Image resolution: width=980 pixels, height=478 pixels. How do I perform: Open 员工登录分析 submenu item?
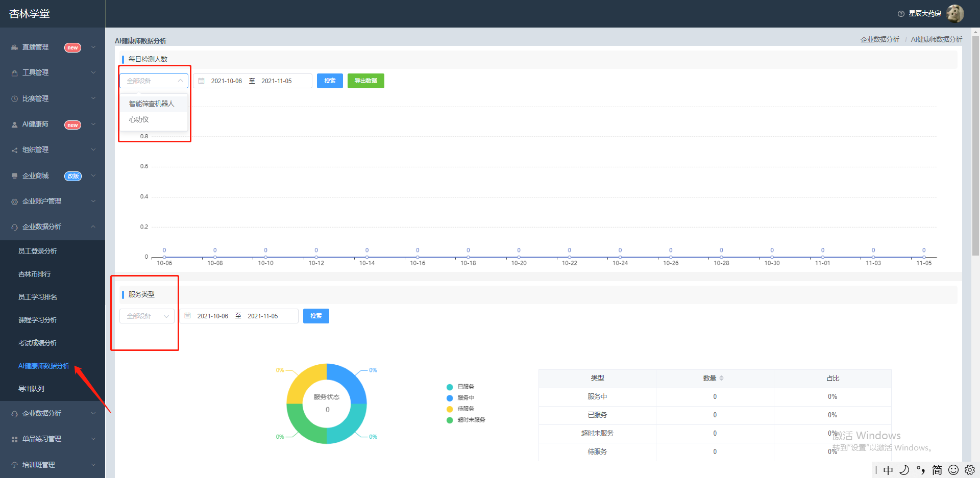click(38, 251)
